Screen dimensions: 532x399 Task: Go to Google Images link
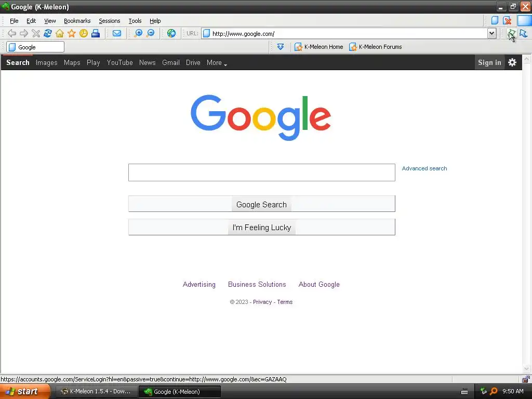(x=46, y=62)
